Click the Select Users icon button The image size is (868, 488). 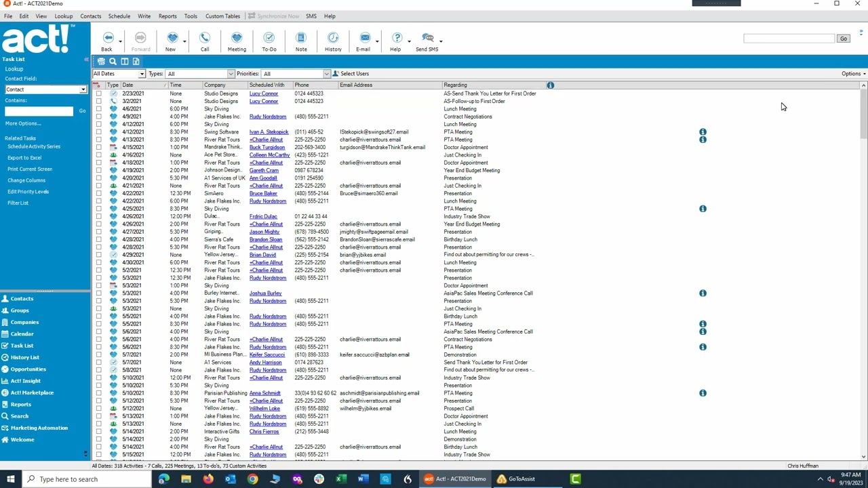(351, 73)
